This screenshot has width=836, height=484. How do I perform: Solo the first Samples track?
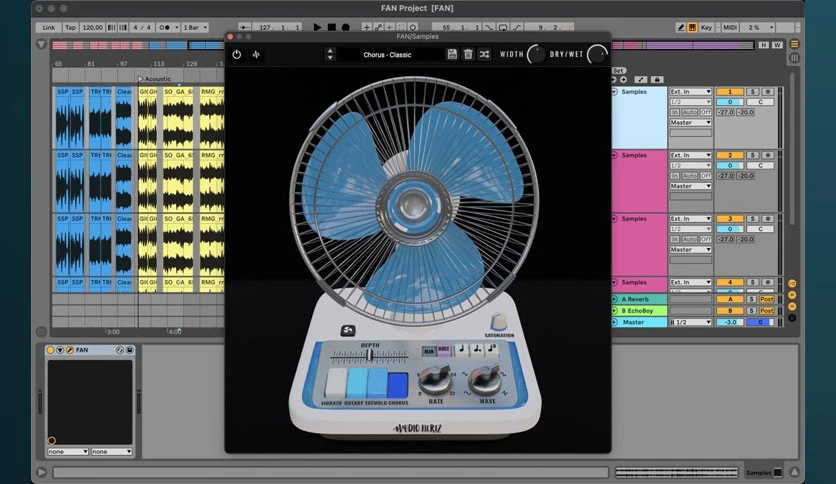coord(752,92)
